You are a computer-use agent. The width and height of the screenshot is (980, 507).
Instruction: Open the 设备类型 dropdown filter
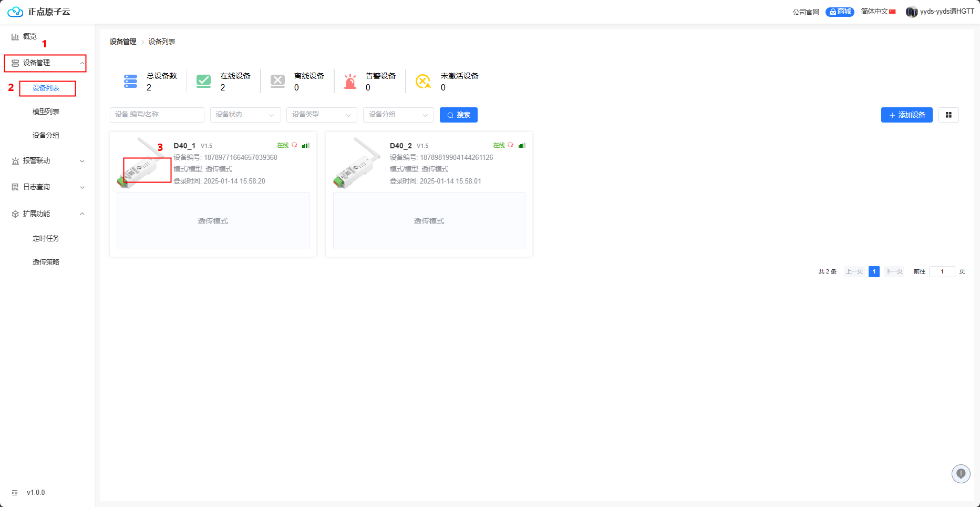(322, 115)
